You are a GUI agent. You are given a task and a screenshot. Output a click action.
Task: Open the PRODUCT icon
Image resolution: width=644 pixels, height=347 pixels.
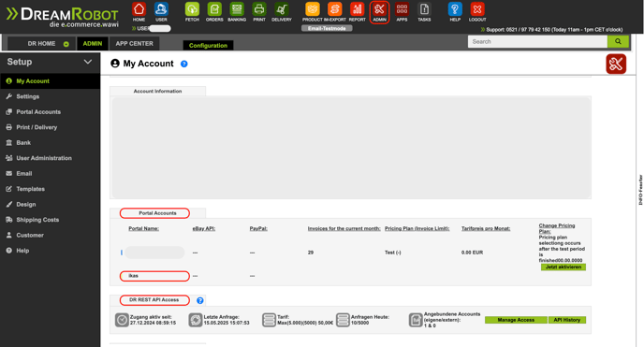tap(313, 9)
